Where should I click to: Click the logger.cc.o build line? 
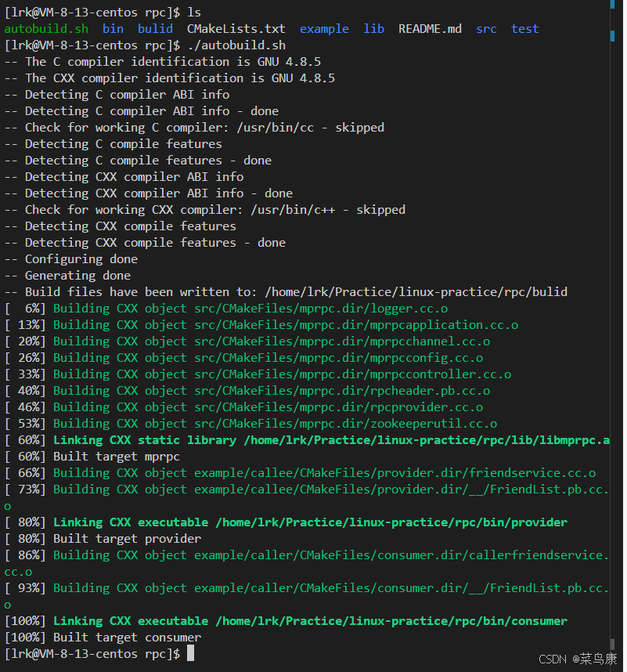pyautogui.click(x=226, y=308)
